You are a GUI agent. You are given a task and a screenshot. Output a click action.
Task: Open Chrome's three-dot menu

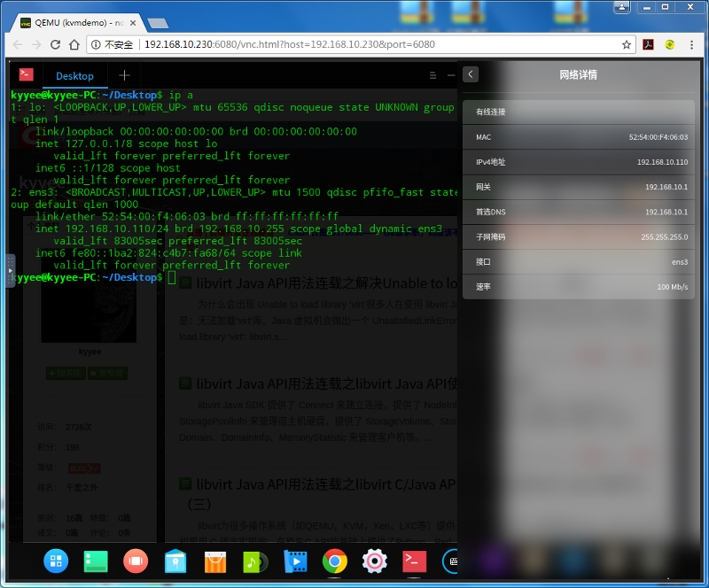click(x=692, y=43)
